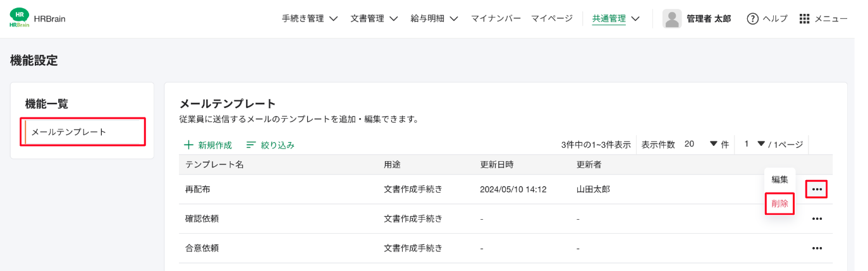Image resolution: width=868 pixels, height=271 pixels.
Task: Click the administrator avatar icon
Action: point(672,19)
